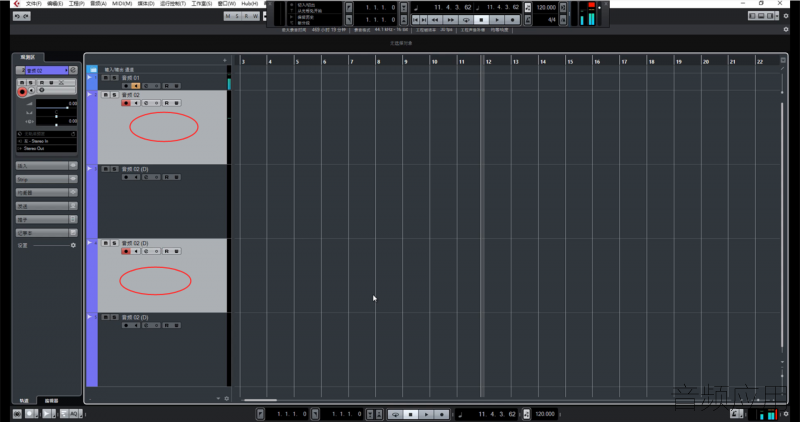Click the AQ button in the bottom-left toolbar
The image size is (800, 422).
73,414
